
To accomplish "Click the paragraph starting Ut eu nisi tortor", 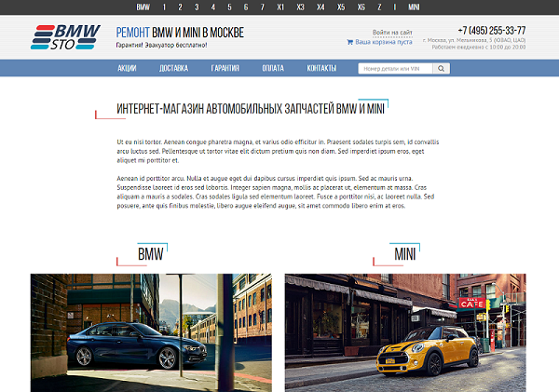I will (278, 151).
